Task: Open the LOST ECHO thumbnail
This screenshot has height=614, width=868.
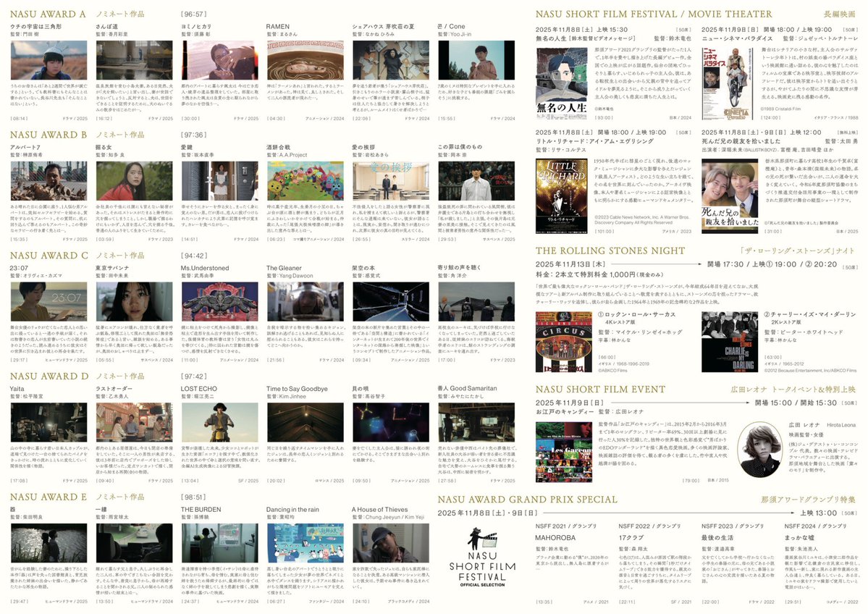Action: click(x=220, y=422)
